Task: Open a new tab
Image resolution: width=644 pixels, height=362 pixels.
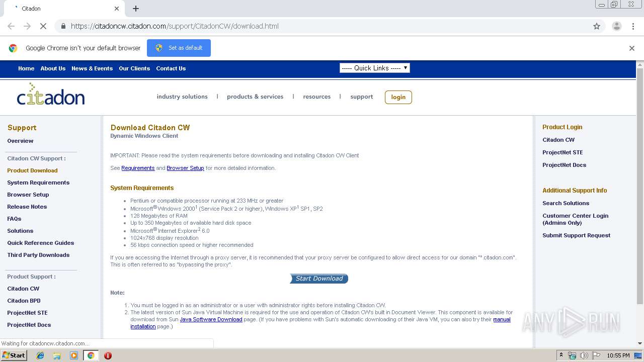Action: click(136, 9)
